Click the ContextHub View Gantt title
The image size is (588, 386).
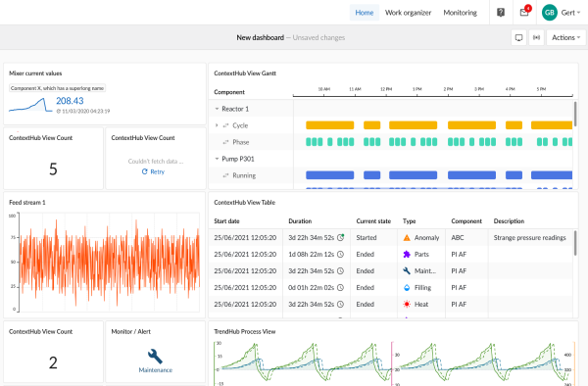[x=245, y=73]
